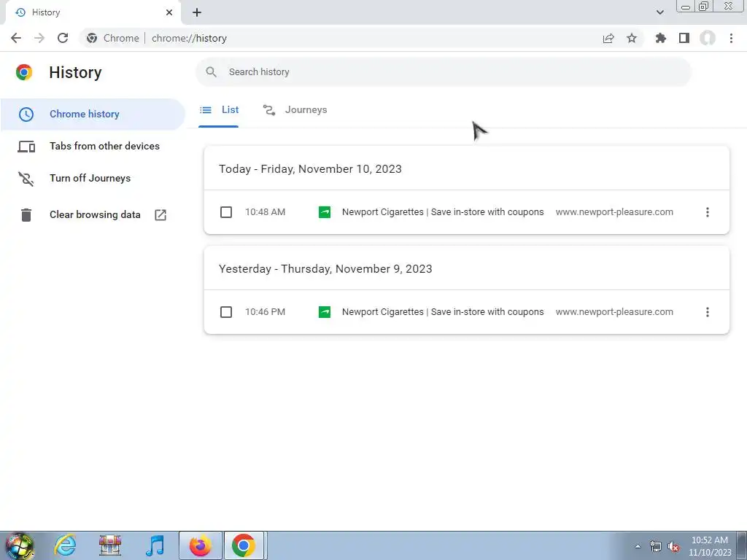Click the clock icon next to Chrome history

26,114
